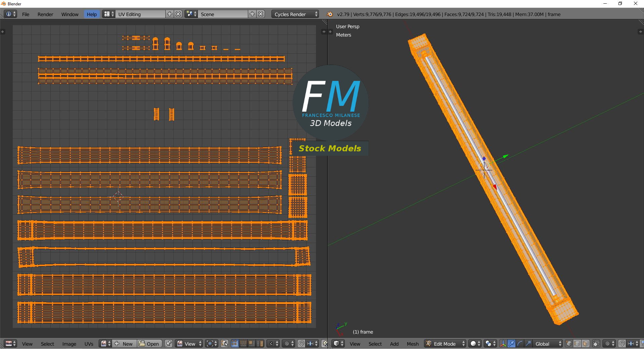The width and height of the screenshot is (644, 349).
Task: Toggle the UV sync selection icon
Action: point(224,344)
